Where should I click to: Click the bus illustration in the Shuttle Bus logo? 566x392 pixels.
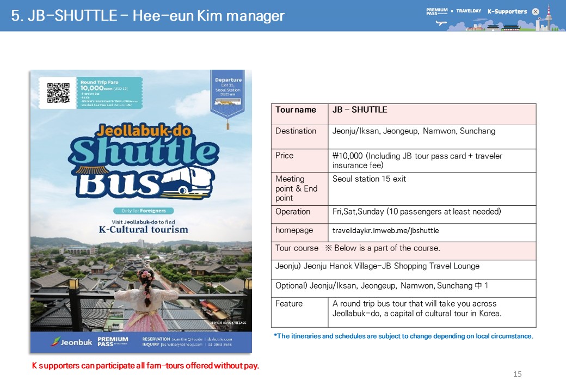coord(187,181)
